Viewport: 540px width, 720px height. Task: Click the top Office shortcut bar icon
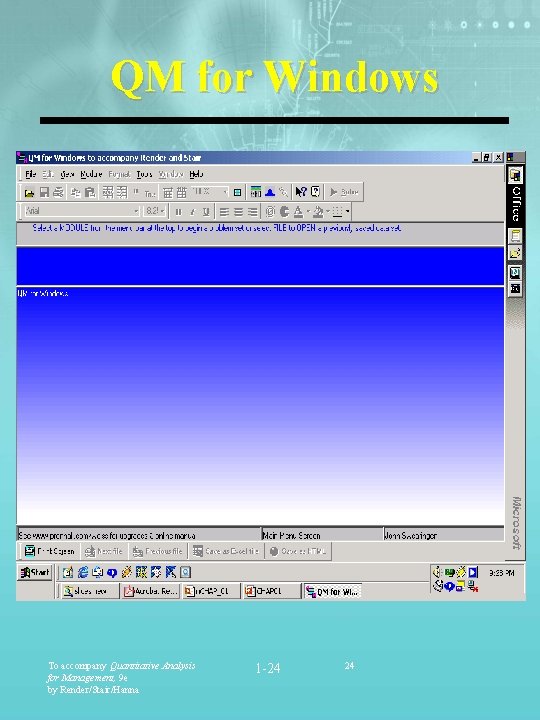515,175
